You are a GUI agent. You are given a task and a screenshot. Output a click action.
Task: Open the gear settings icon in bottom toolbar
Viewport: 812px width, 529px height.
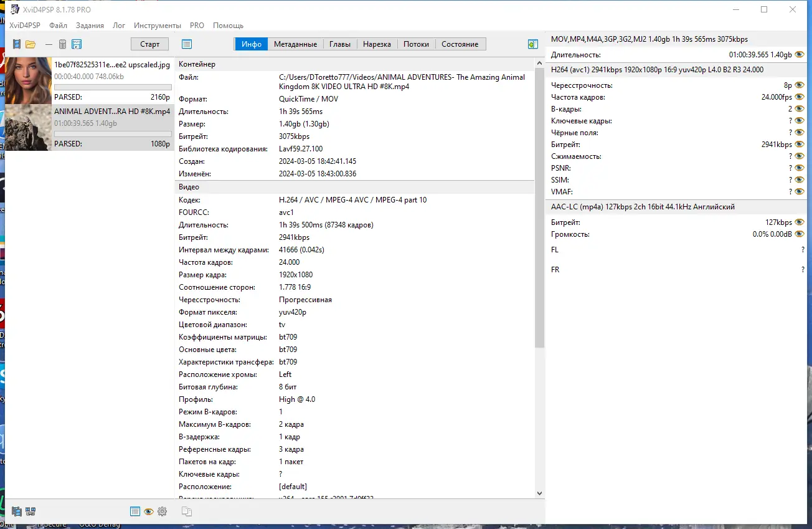163,512
